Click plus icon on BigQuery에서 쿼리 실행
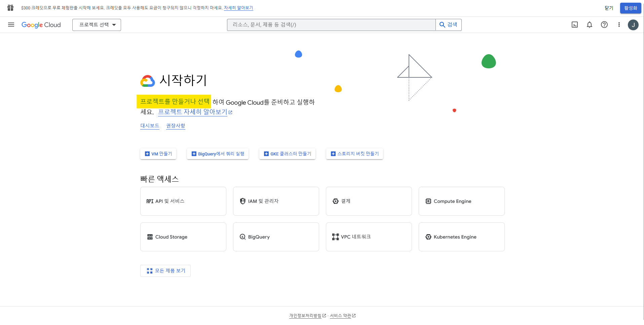This screenshot has width=644, height=325. [x=194, y=154]
